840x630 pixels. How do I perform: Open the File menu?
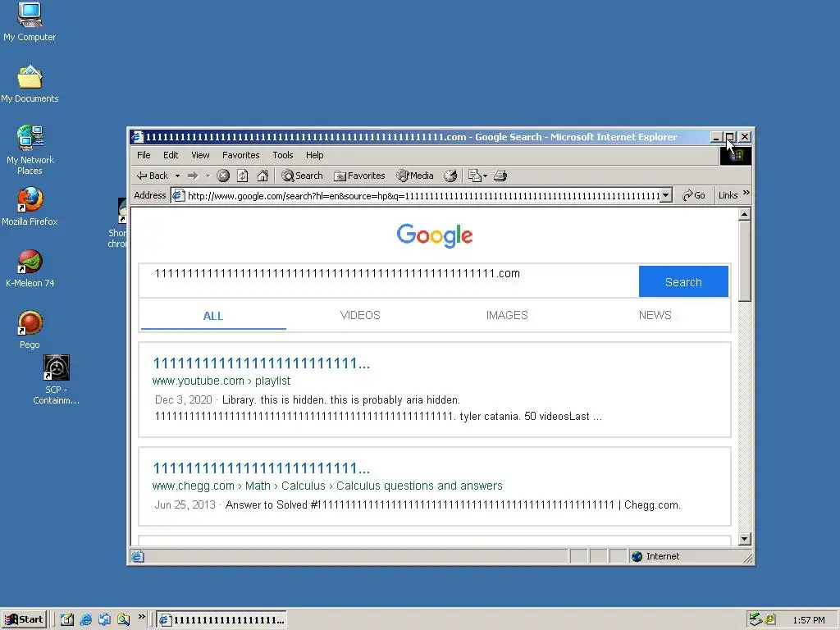click(144, 155)
